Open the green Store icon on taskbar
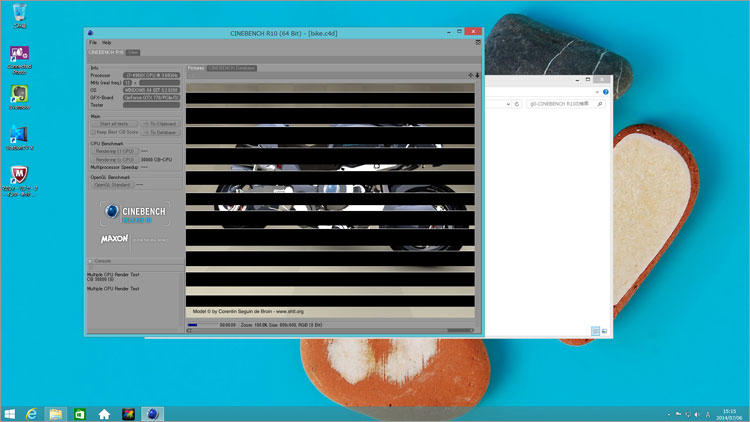This screenshot has width=750, height=422. [x=80, y=413]
